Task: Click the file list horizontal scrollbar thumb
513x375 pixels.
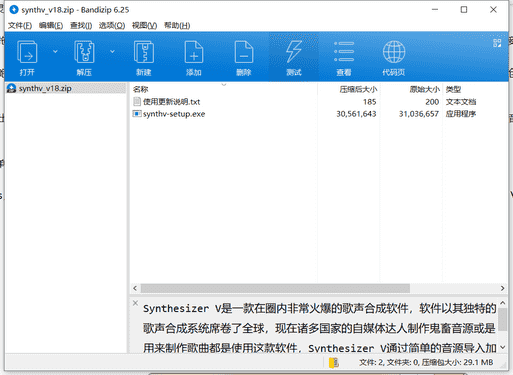Action: [275, 288]
